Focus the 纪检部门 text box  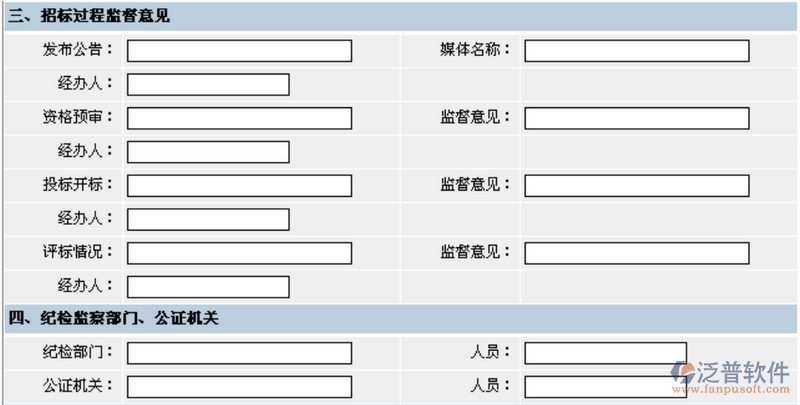[x=239, y=353]
